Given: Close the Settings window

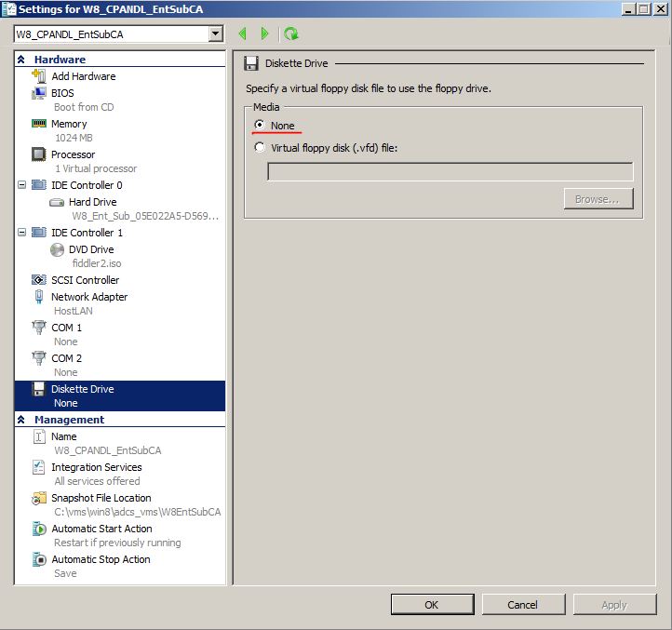Looking at the screenshot, I should [661, 9].
